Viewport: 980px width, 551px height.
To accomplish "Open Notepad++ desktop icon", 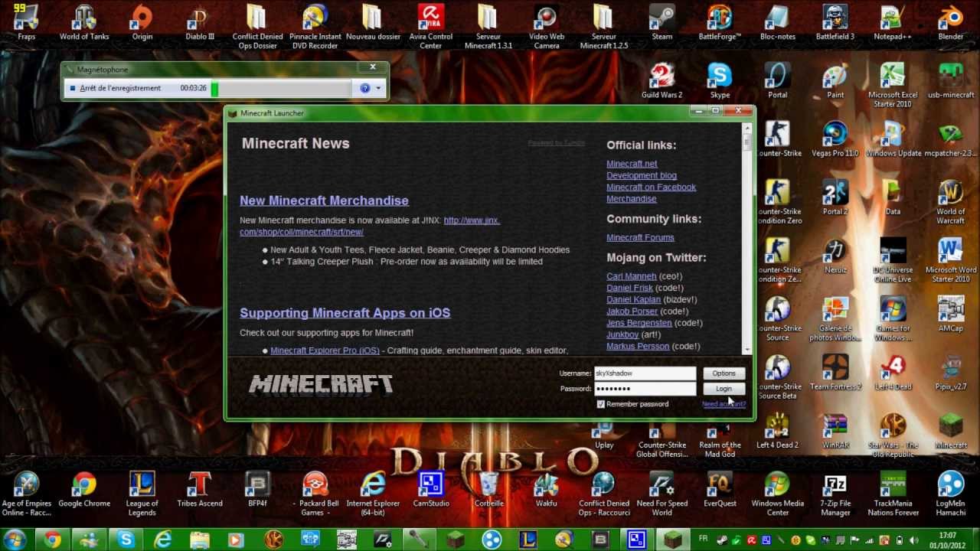I will pyautogui.click(x=893, y=22).
